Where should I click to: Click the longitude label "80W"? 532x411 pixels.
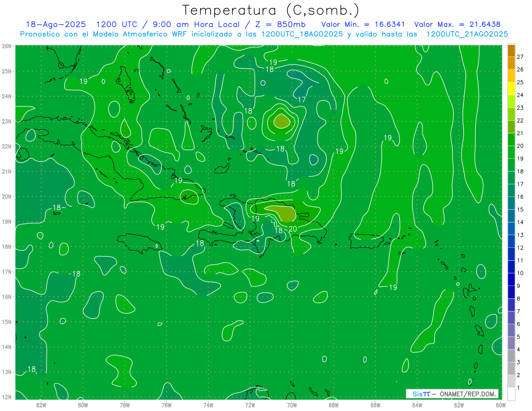pos(82,405)
